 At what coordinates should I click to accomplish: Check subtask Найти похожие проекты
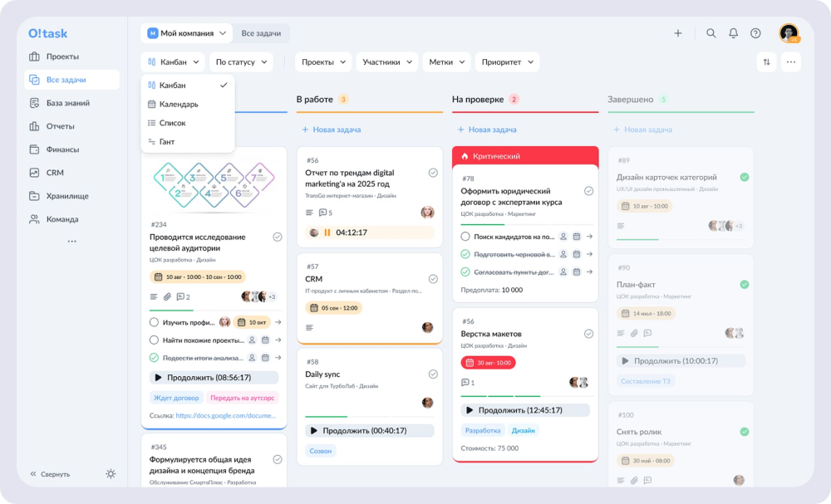[x=154, y=340]
